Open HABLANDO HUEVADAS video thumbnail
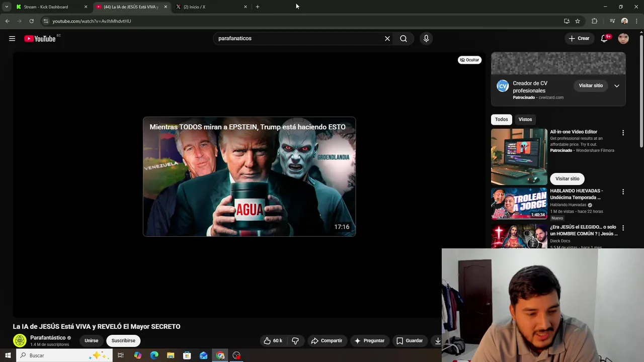This screenshot has width=644, height=362. click(519, 204)
